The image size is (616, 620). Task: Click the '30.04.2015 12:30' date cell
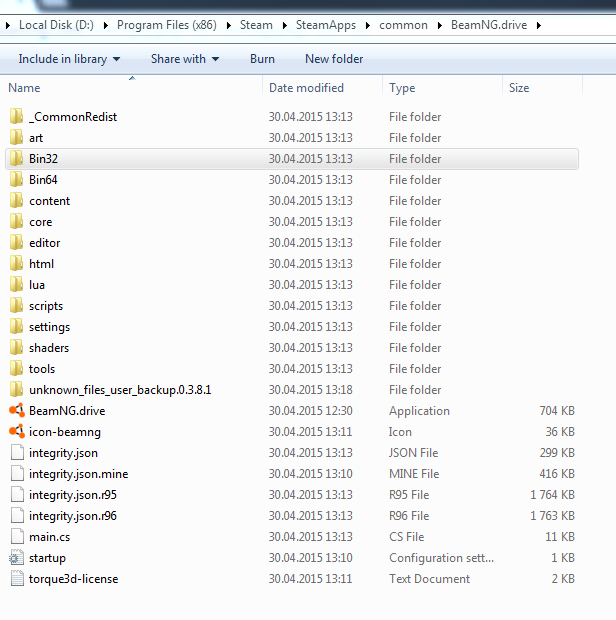coord(310,410)
